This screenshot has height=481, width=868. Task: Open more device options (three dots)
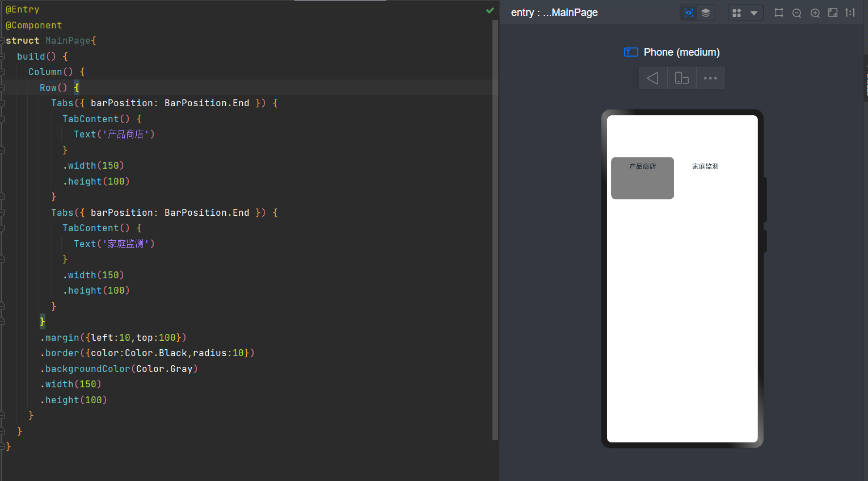coord(710,78)
